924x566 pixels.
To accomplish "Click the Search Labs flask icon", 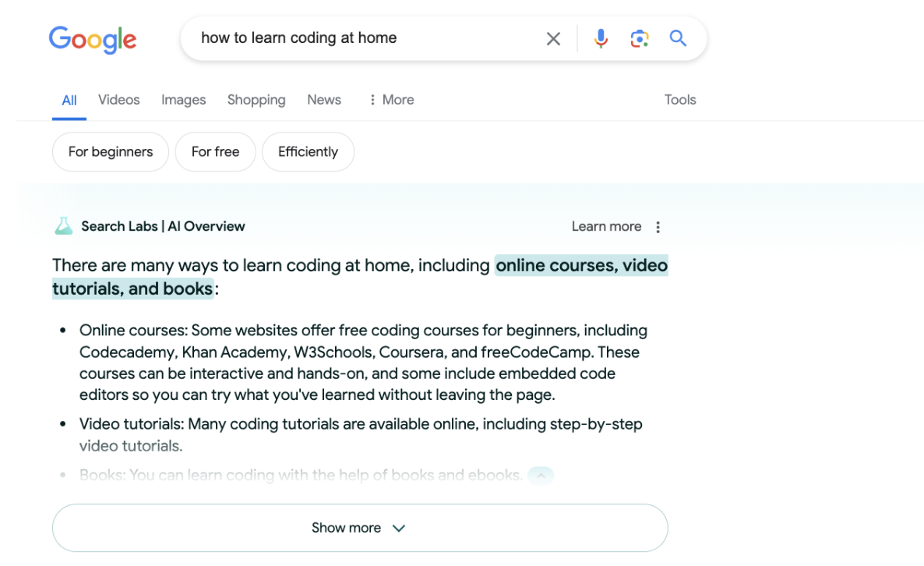I will 64,226.
